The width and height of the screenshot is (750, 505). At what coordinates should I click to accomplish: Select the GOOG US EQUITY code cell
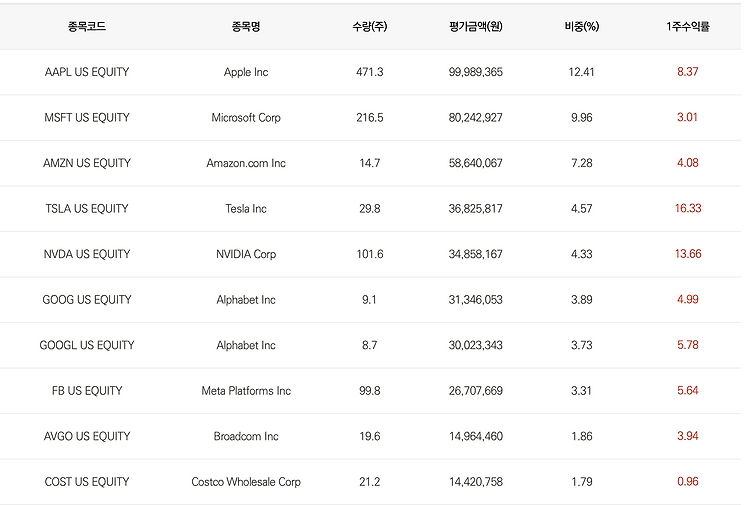87,300
